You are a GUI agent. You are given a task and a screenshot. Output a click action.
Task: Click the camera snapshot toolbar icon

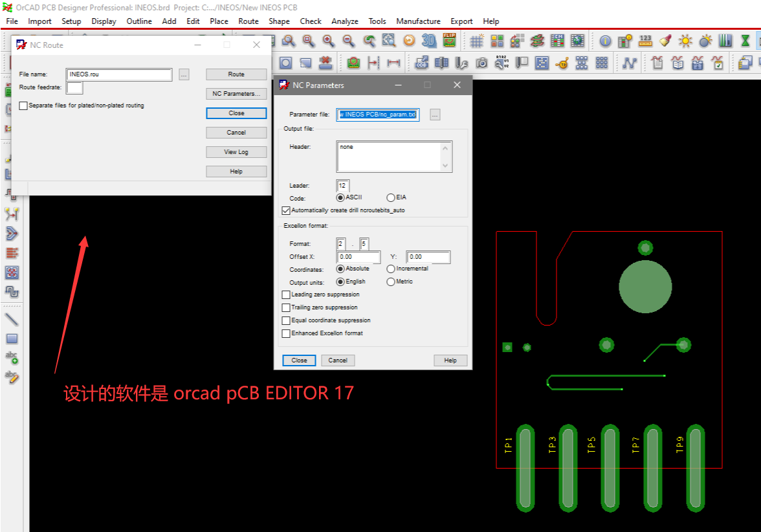click(481, 63)
